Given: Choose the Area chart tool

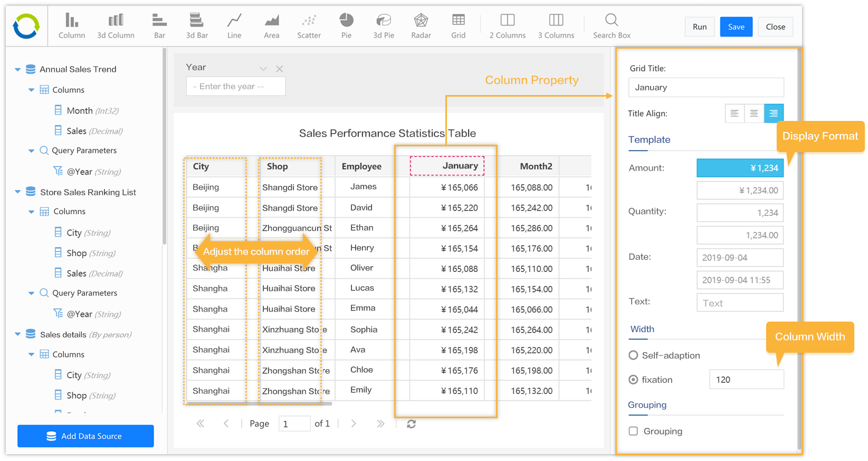Looking at the screenshot, I should pos(272,26).
